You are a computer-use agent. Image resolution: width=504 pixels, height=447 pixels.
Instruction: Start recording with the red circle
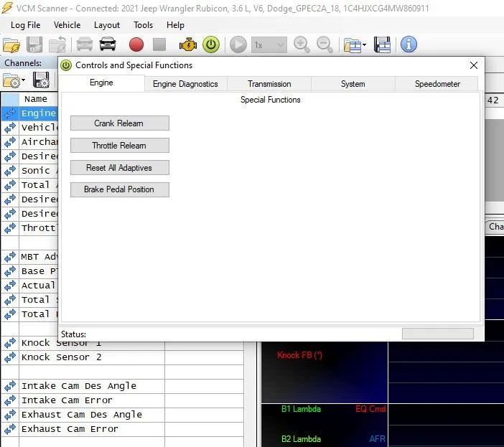[136, 44]
